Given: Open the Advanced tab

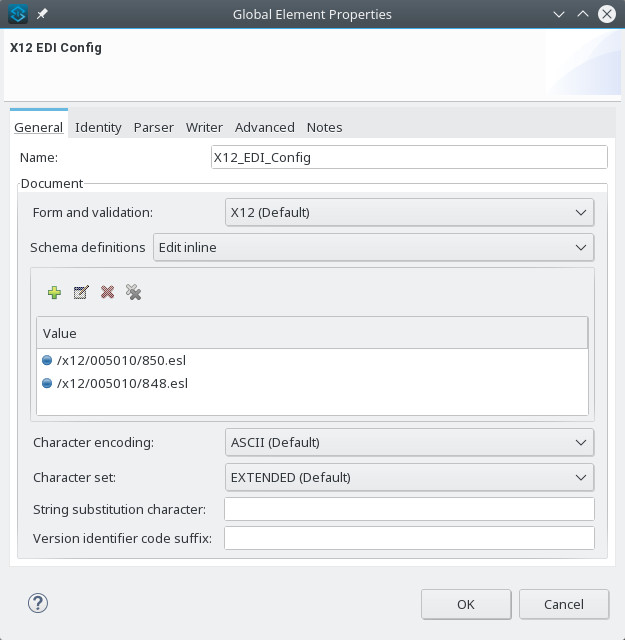Looking at the screenshot, I should [x=265, y=127].
